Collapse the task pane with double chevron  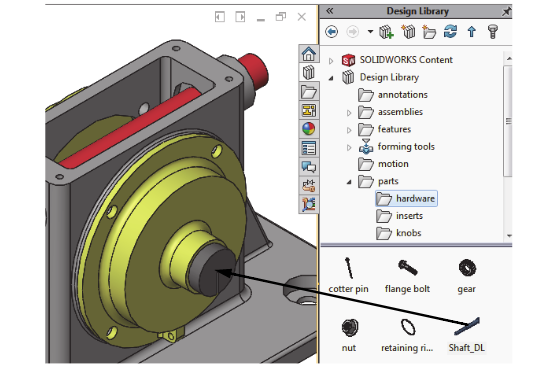(x=330, y=11)
